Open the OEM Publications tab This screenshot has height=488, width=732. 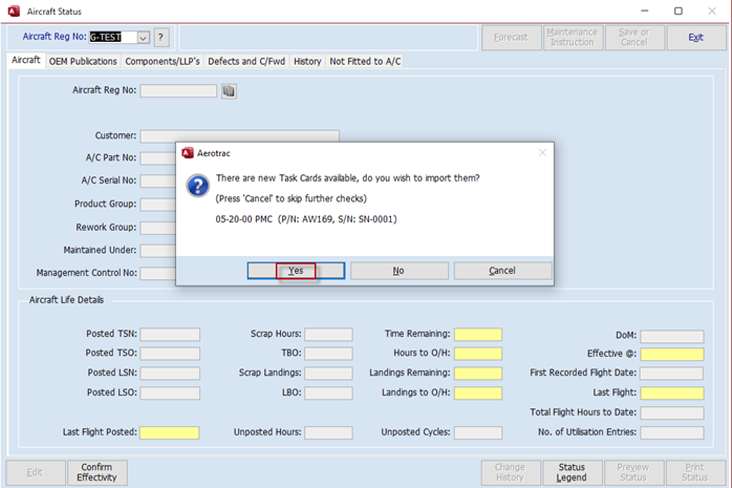click(83, 61)
